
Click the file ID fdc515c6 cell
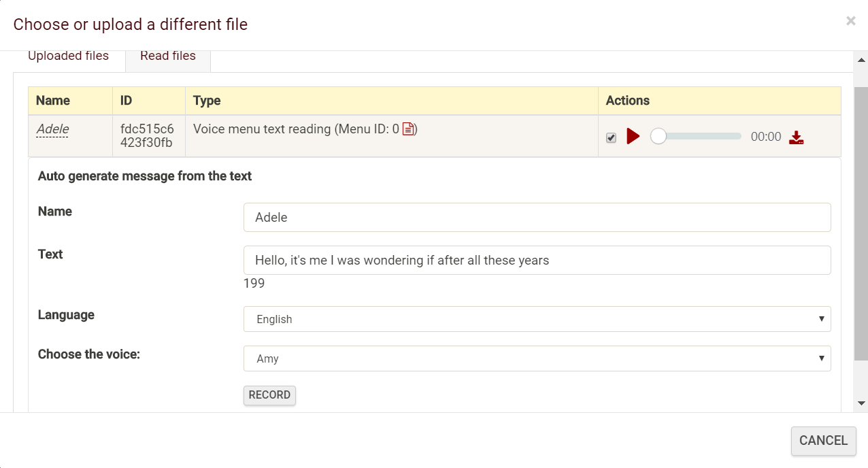(x=147, y=136)
